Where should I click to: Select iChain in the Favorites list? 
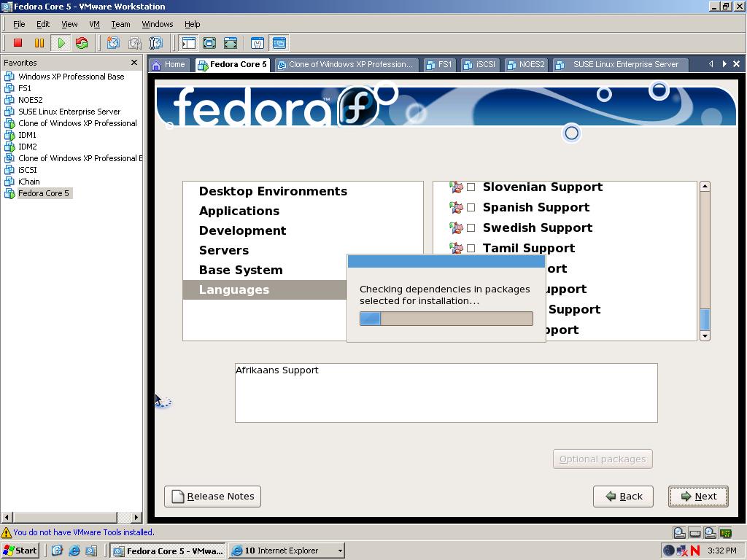29,182
